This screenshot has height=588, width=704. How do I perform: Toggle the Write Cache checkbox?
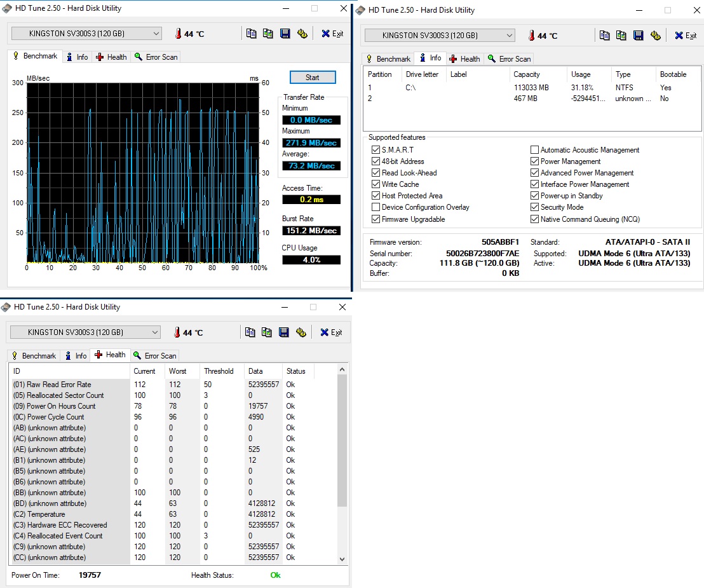[x=376, y=184]
